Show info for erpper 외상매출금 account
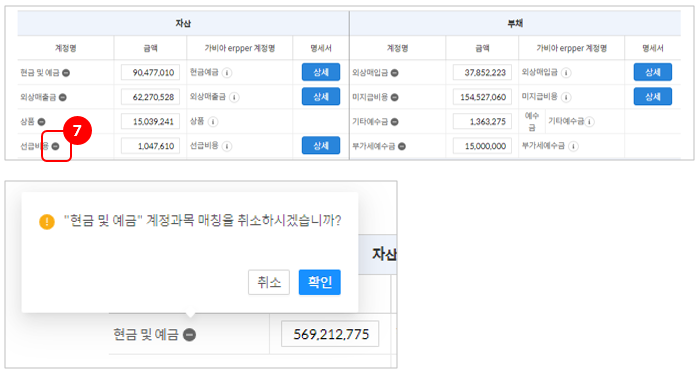 pos(234,97)
